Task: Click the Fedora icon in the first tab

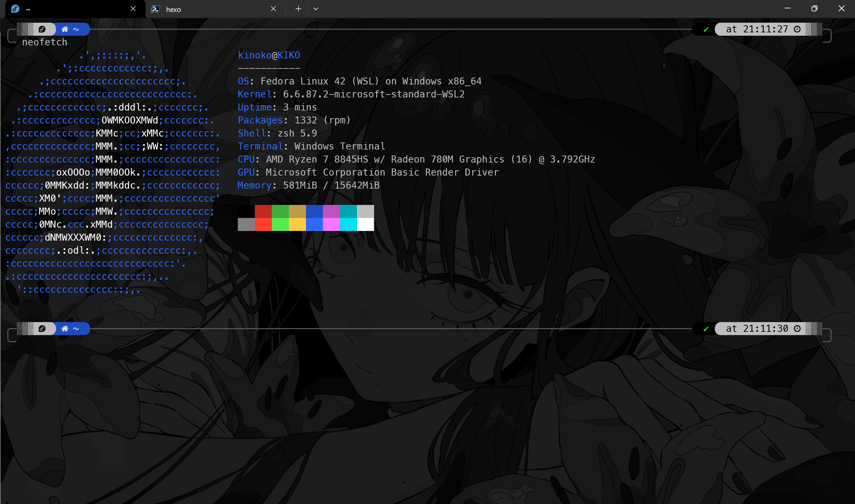Action: (x=15, y=9)
